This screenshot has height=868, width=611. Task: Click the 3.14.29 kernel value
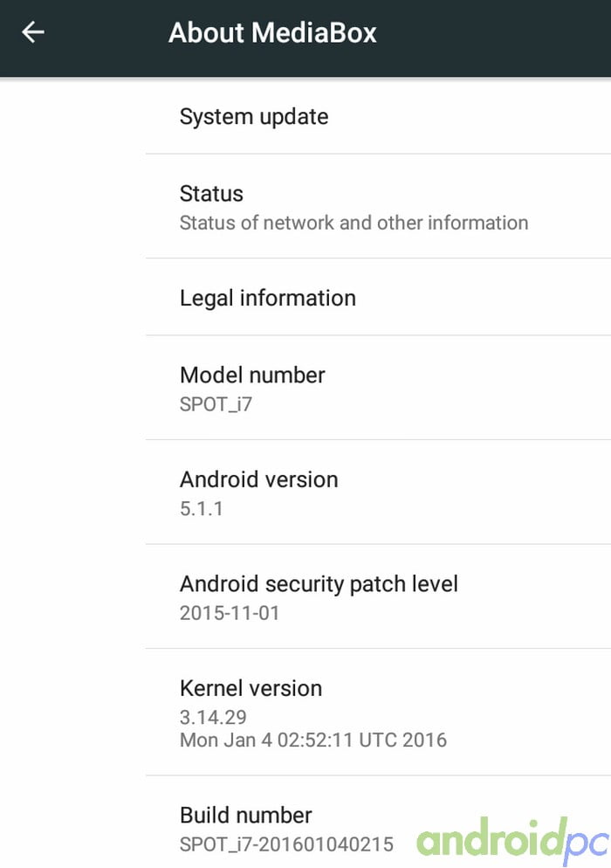pyautogui.click(x=213, y=718)
